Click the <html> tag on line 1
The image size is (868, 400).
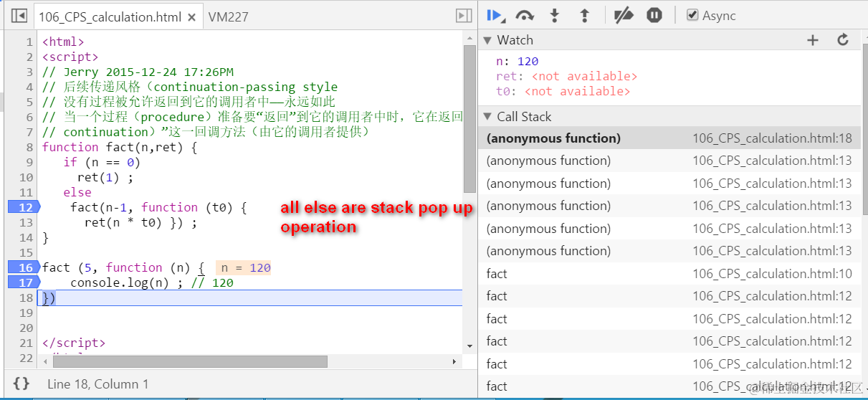[x=63, y=42]
